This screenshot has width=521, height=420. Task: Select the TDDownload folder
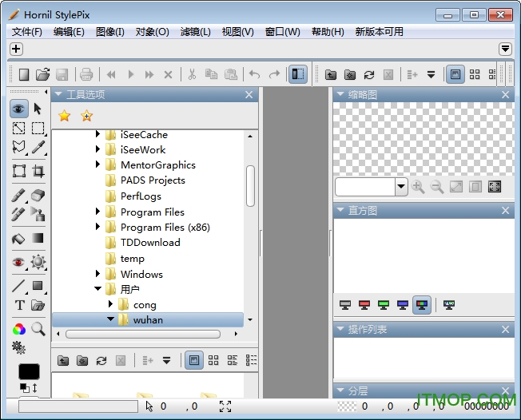150,243
